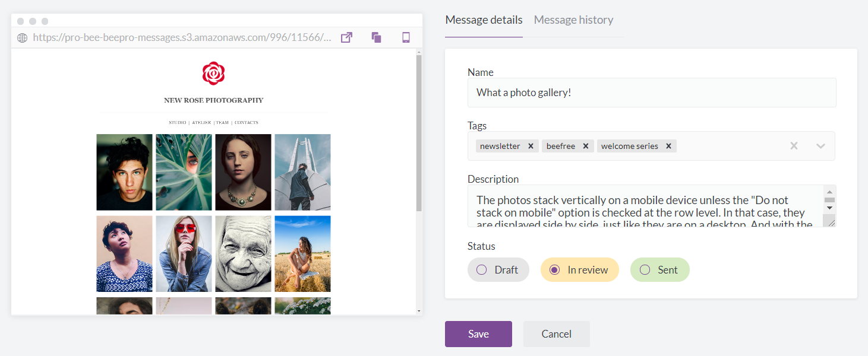868x356 pixels.
Task: Edit the Name input field
Action: pos(652,93)
